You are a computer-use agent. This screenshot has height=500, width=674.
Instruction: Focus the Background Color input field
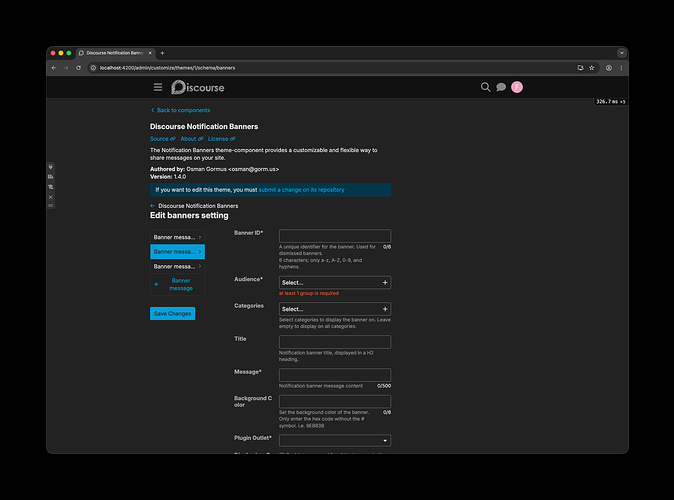click(x=335, y=402)
